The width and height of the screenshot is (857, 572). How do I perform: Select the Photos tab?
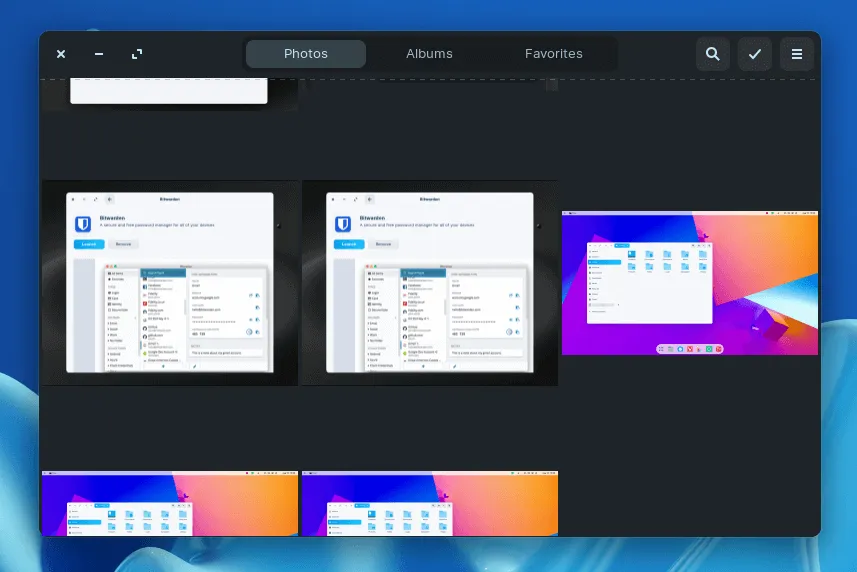(306, 54)
